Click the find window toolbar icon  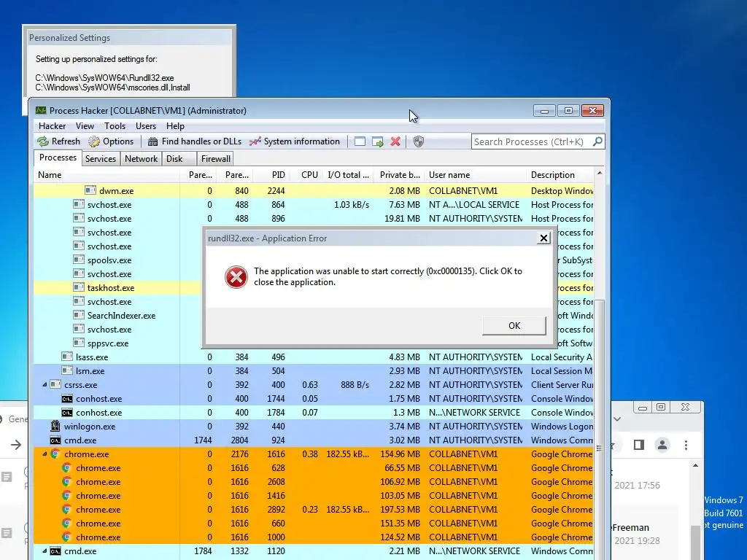[360, 141]
